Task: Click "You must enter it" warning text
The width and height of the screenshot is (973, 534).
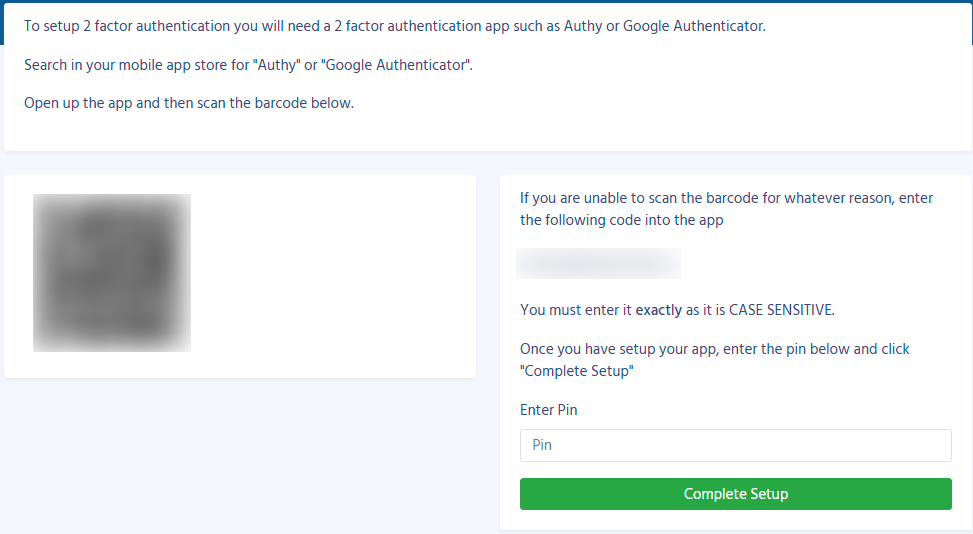Action: click(x=575, y=310)
